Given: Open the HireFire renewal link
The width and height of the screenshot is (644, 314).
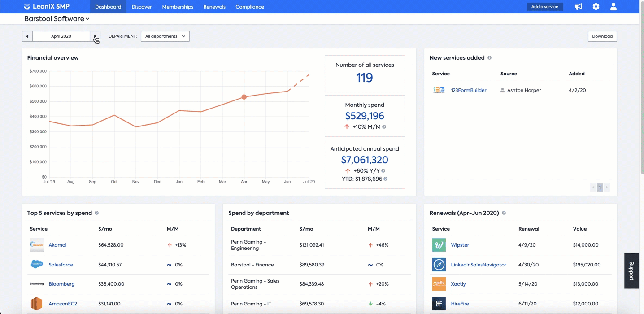Looking at the screenshot, I should click(x=460, y=304).
